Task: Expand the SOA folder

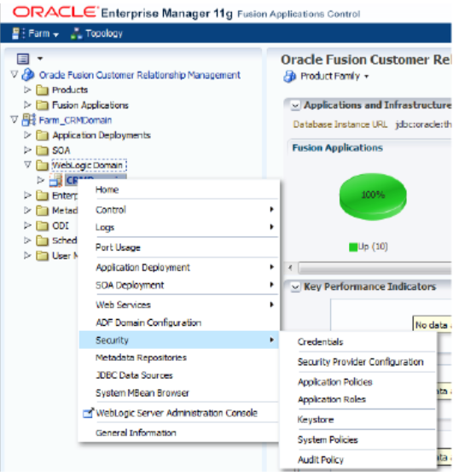Action: click(27, 150)
